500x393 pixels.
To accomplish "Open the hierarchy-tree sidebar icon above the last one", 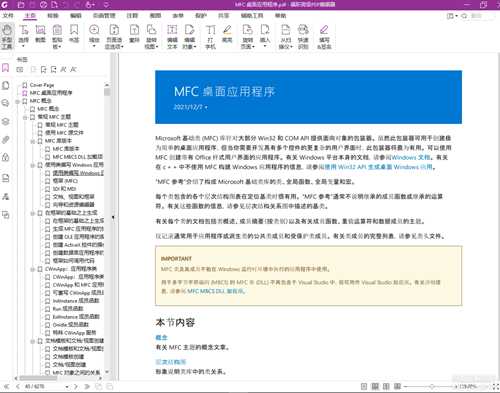I will pyautogui.click(x=6, y=197).
